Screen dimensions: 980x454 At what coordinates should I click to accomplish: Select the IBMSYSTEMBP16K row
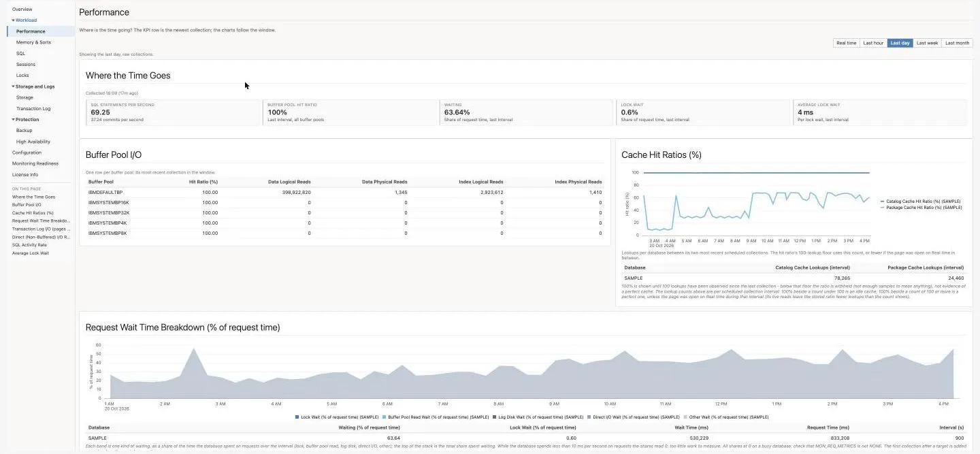pyautogui.click(x=345, y=202)
